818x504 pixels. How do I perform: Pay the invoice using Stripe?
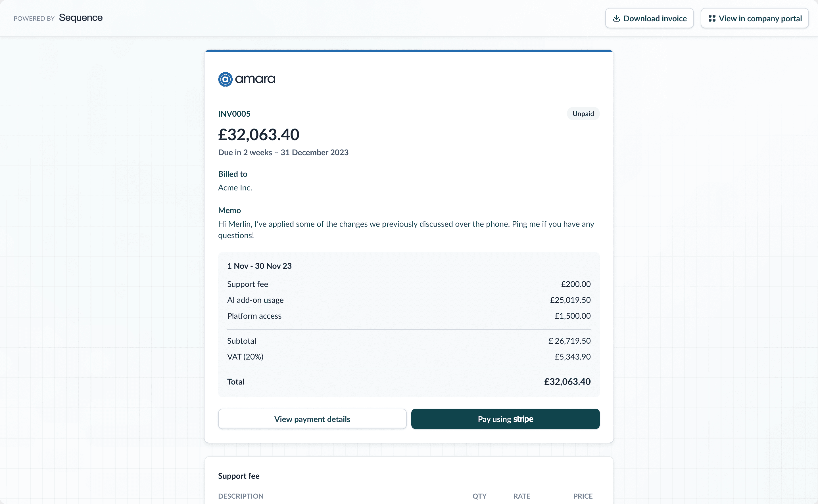point(505,419)
